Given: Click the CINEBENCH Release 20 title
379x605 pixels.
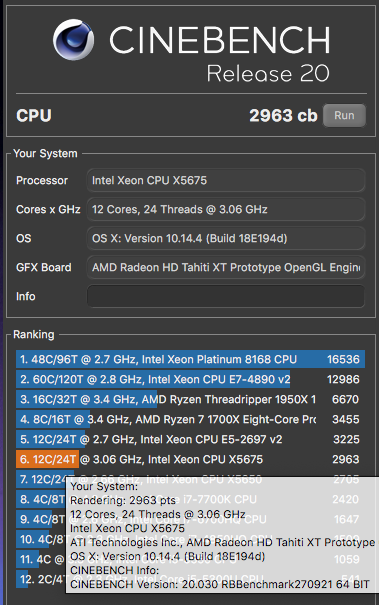Looking at the screenshot, I should point(220,54).
